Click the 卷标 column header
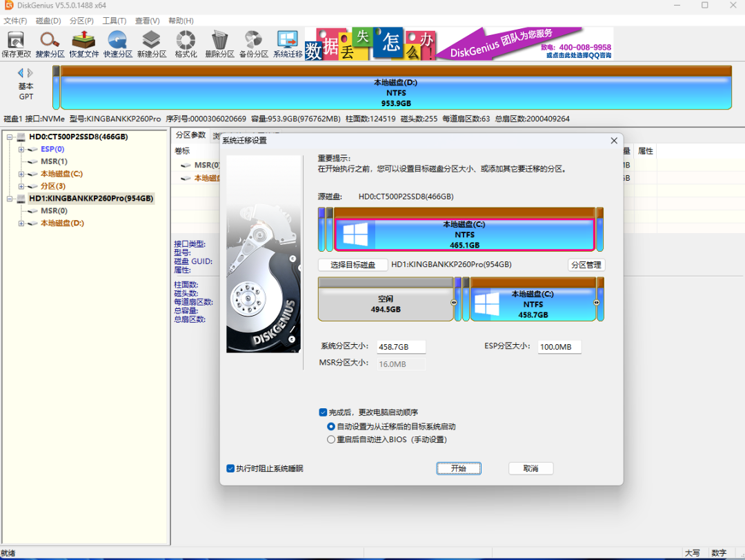The height and width of the screenshot is (560, 745). point(182,151)
